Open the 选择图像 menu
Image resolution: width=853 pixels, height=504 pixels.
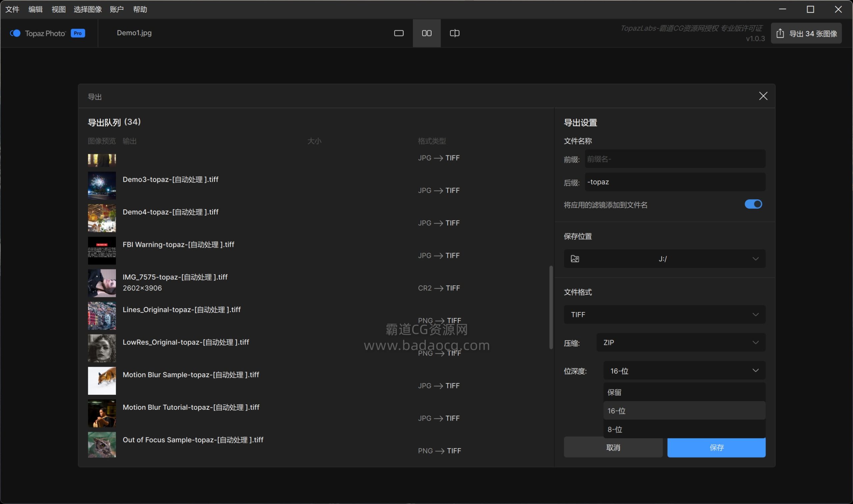(88, 9)
